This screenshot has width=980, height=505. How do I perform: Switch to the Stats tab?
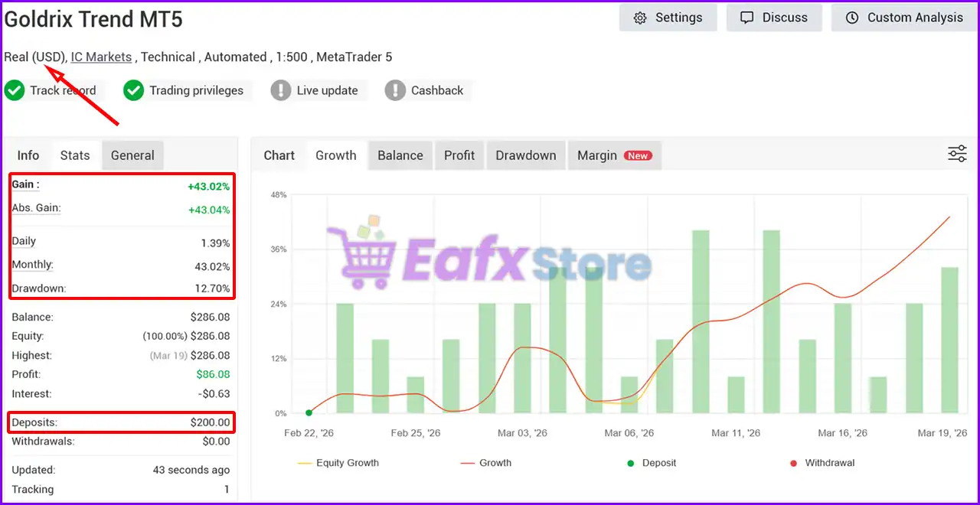click(75, 155)
